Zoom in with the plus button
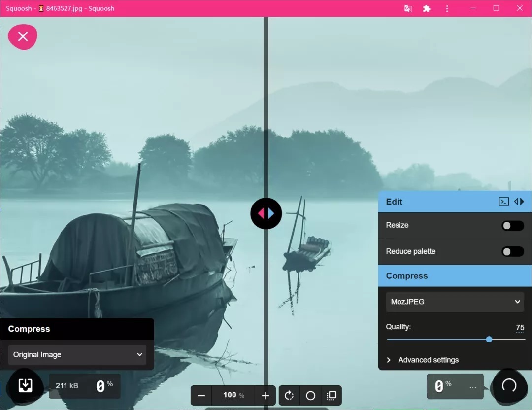Screen dimensions: 532x410 click(x=266, y=395)
